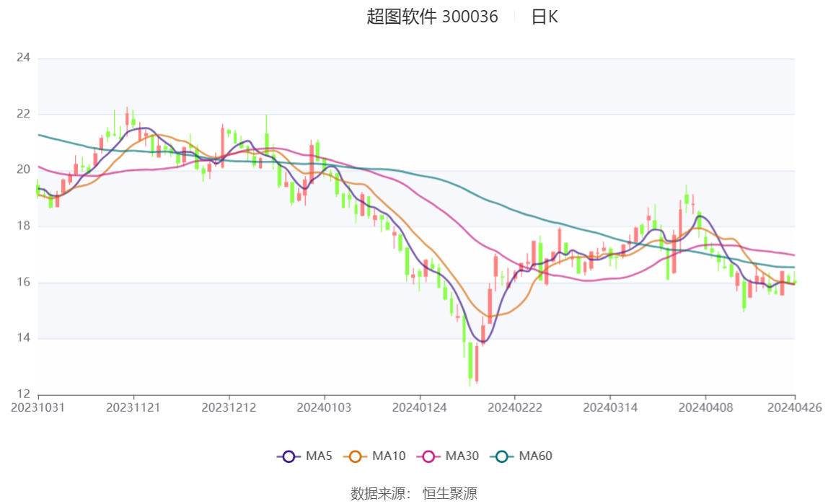Screen dimensions: 828x504
Task: Click y-axis value 14
Action: [x=23, y=337]
